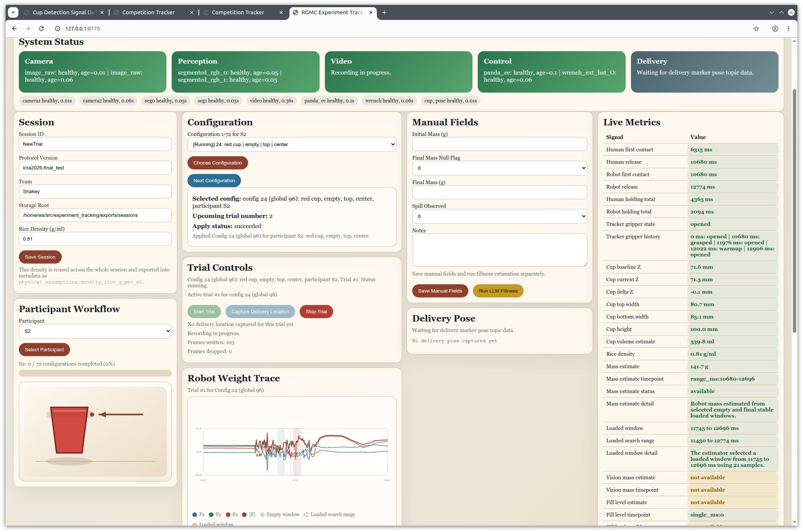Click the |F| legend color dot
The image size is (803, 532).
(x=245, y=515)
